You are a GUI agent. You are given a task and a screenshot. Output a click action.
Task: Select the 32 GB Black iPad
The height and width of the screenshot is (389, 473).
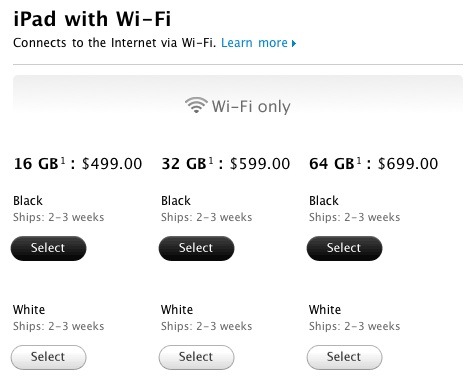196,248
